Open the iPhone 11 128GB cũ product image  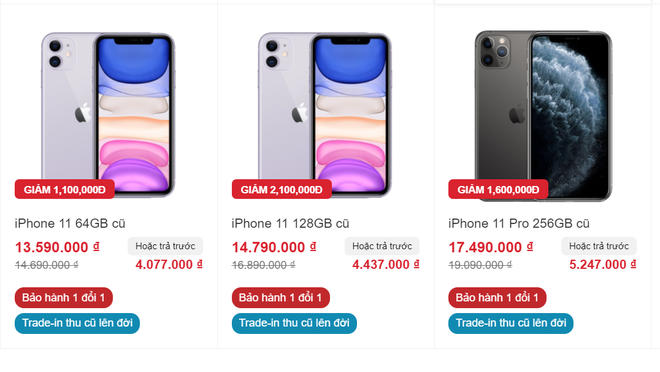tap(325, 115)
